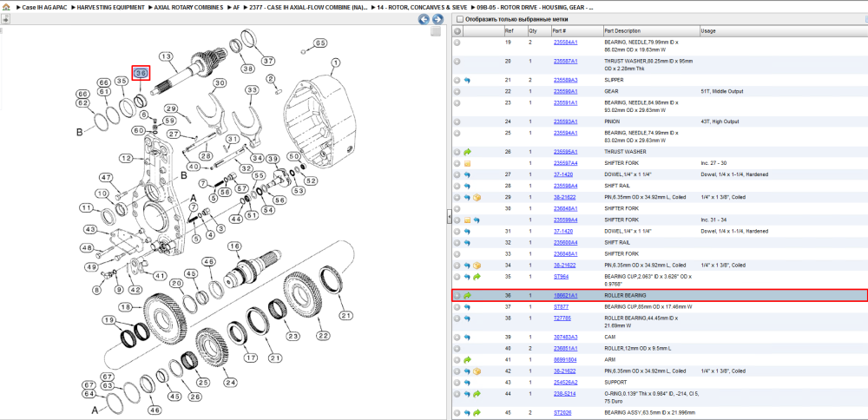This screenshot has width=868, height=420.
Task: Sort by the 'Part #' column header
Action: [576, 31]
